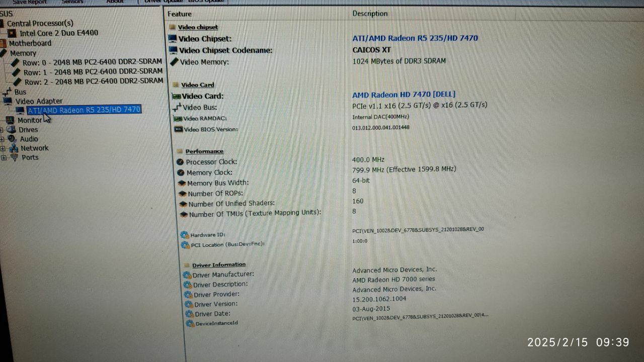The image size is (644, 362).
Task: Click the 15.200.1062.1004 driver version
Action: (x=379, y=299)
